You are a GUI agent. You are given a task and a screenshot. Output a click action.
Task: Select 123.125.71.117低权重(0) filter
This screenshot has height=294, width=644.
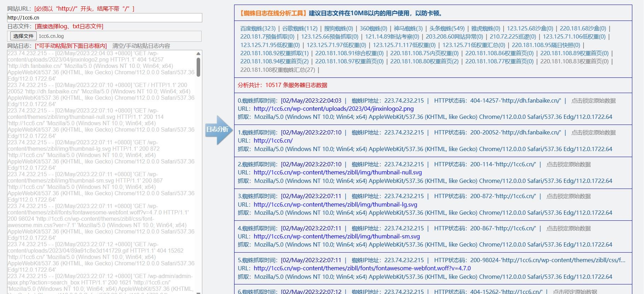pyautogui.click(x=404, y=45)
